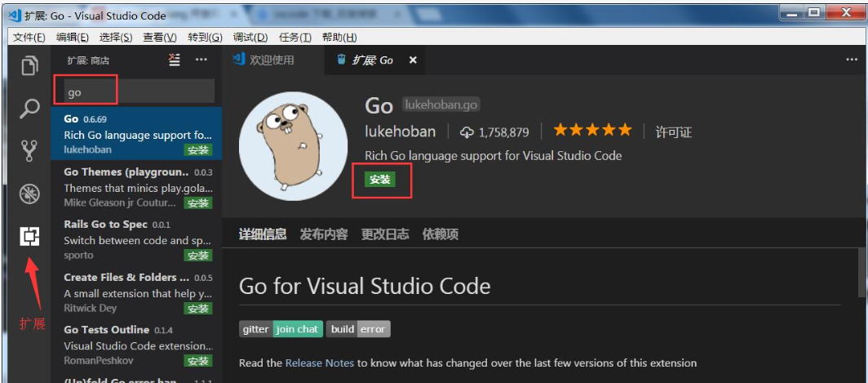Viewport: 868px width, 383px height.
Task: Open the editor more actions ellipsis
Action: coord(852,60)
